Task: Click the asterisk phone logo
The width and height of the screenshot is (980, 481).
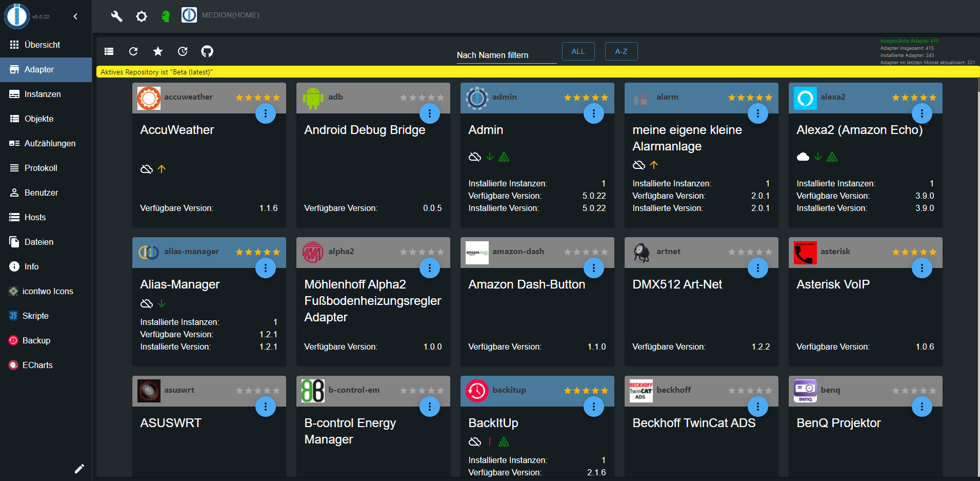Action: [805, 253]
